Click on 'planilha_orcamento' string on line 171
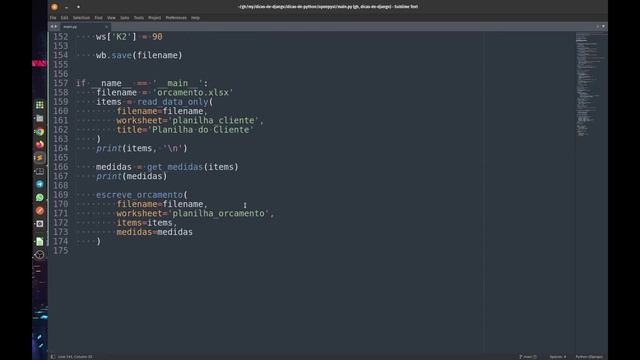The width and height of the screenshot is (640, 360). tap(219, 213)
